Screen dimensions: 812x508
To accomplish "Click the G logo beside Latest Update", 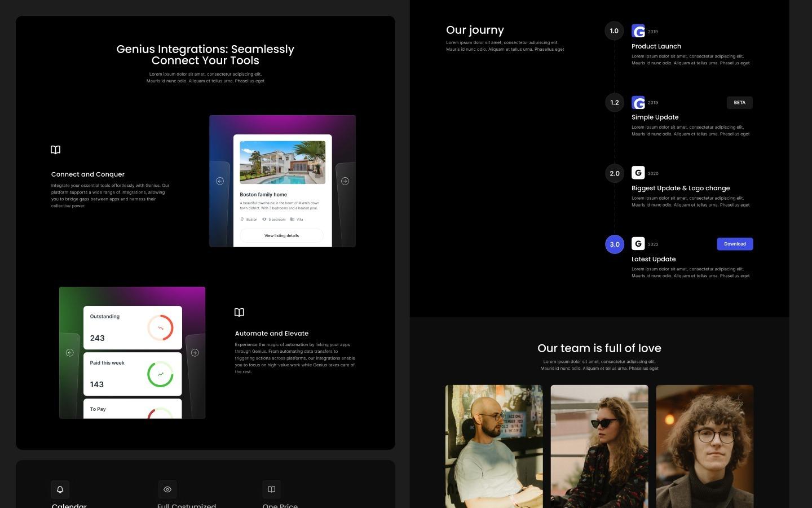I will [638, 244].
